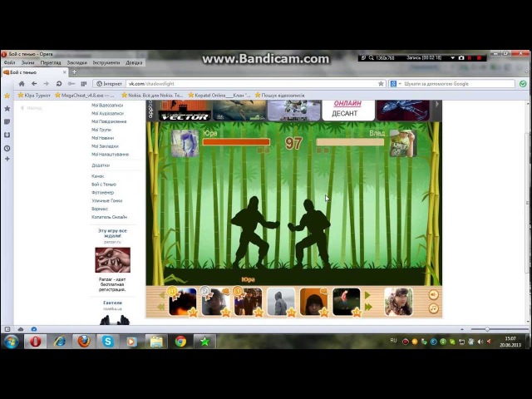Open the MegaCheat_v4.8.exe bookmark
The width and height of the screenshot is (532, 399).
tap(85, 96)
